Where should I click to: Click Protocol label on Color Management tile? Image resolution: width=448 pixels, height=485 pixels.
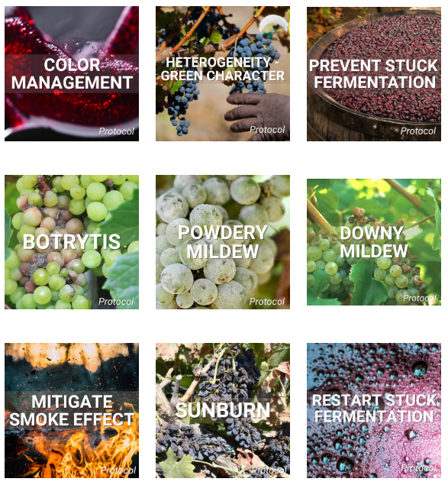[117, 131]
